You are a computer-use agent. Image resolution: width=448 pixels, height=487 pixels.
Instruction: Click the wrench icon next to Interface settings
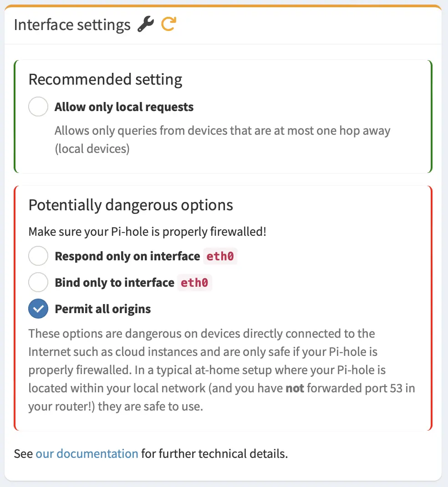click(147, 25)
